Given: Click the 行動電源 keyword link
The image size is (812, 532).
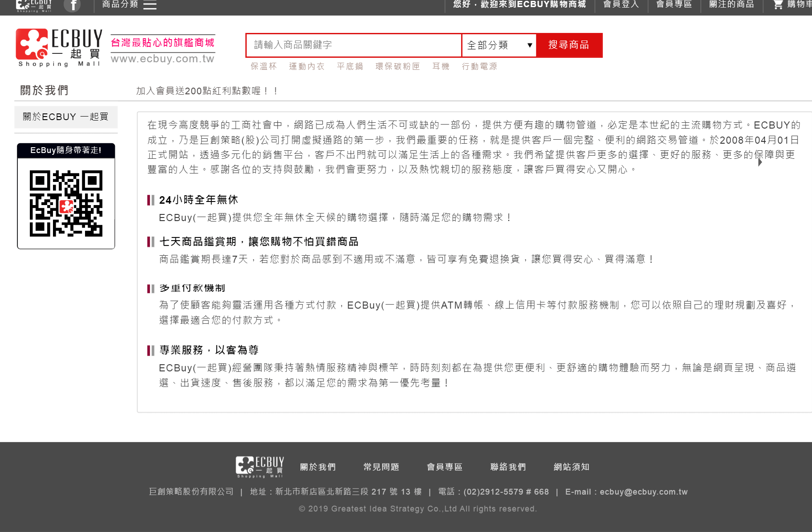Looking at the screenshot, I should point(479,66).
